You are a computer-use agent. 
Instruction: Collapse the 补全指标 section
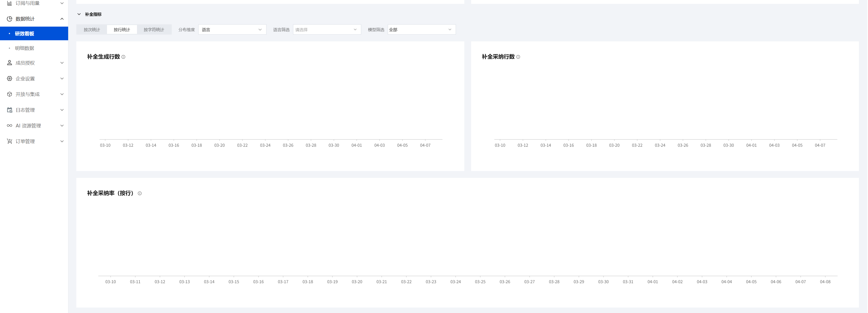click(79, 14)
